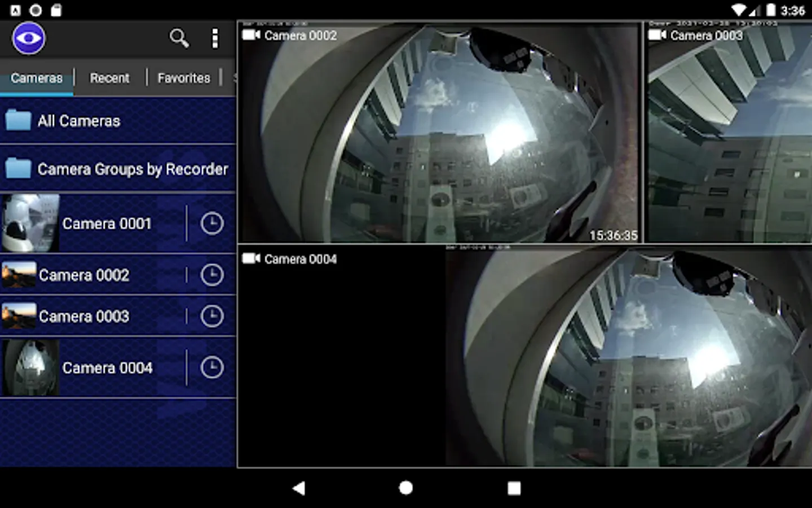
Task: Open Camera 0001 history clock icon
Action: click(x=212, y=224)
